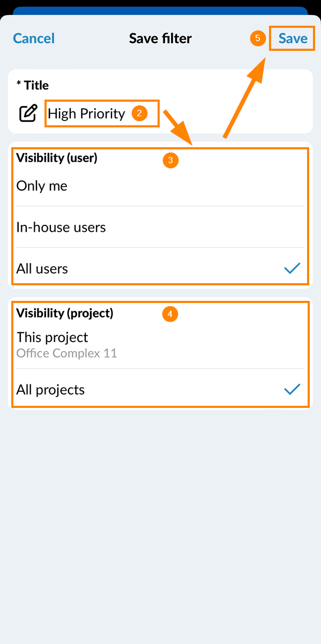Click the Visibility (project) section header

pyautogui.click(x=65, y=313)
